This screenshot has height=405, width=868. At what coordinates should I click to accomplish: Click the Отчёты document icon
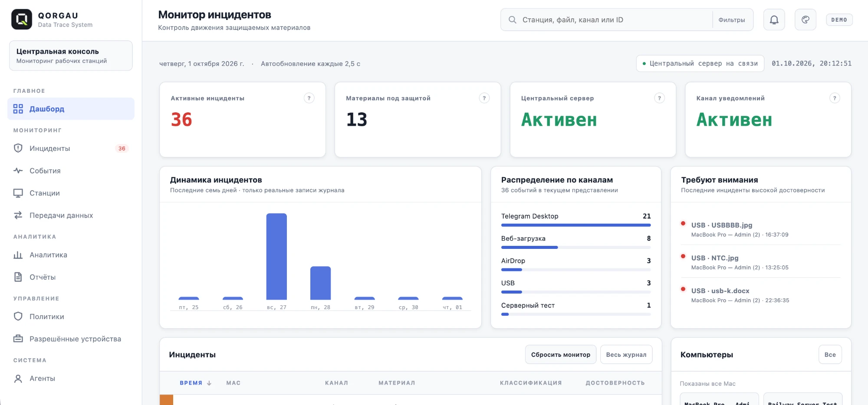pos(18,277)
